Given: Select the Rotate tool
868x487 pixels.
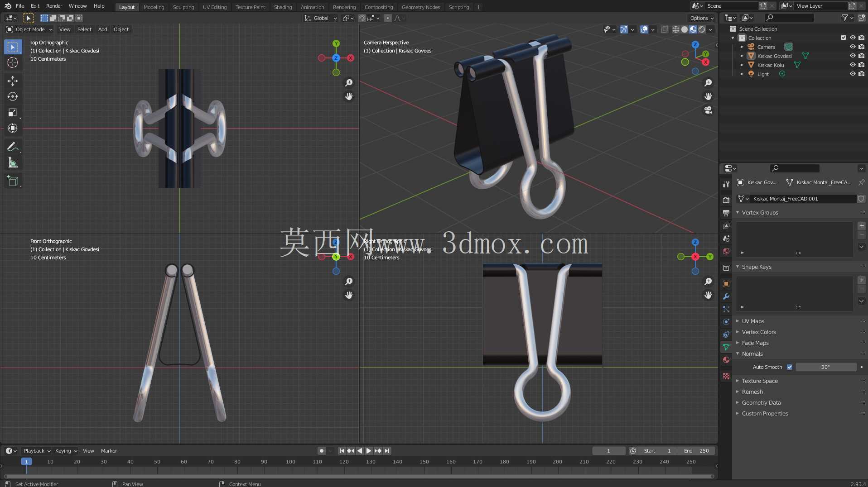Looking at the screenshot, I should click(x=13, y=96).
